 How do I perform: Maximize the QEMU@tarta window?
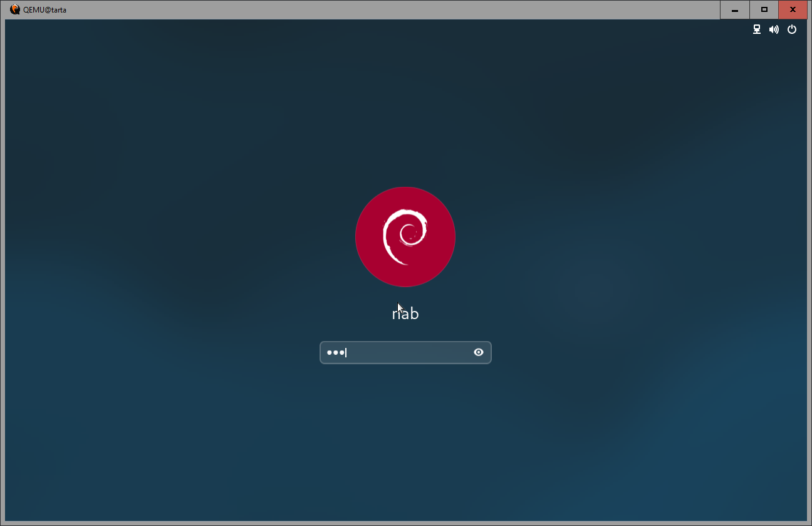tap(764, 9)
